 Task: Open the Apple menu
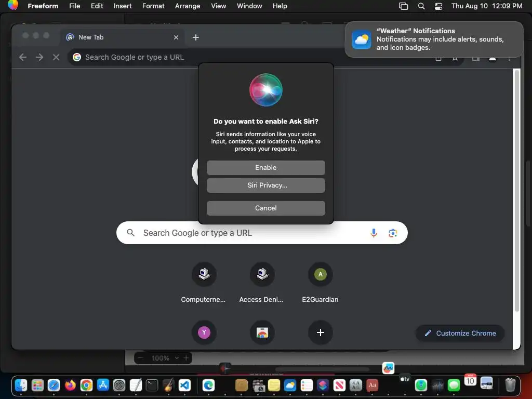pos(13,5)
